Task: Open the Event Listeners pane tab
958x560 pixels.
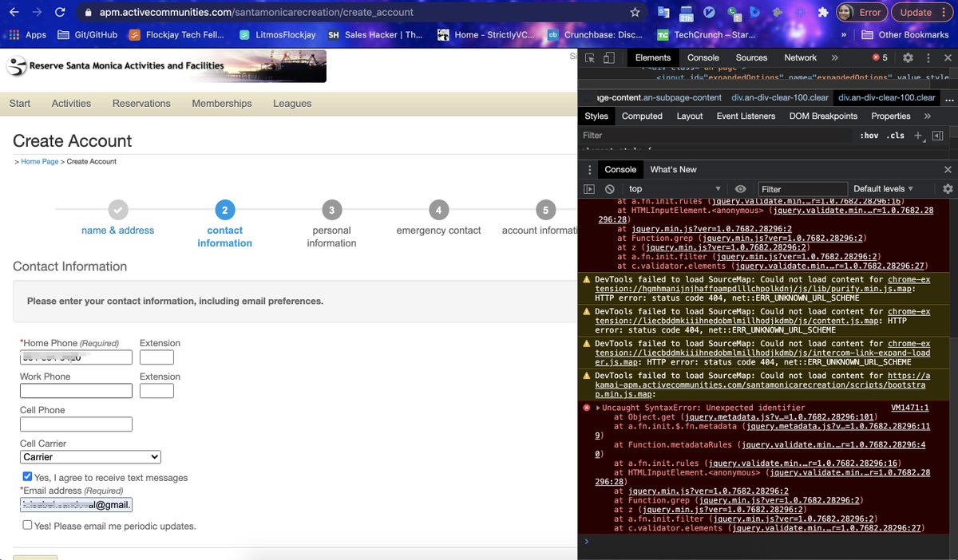Action: [x=746, y=116]
